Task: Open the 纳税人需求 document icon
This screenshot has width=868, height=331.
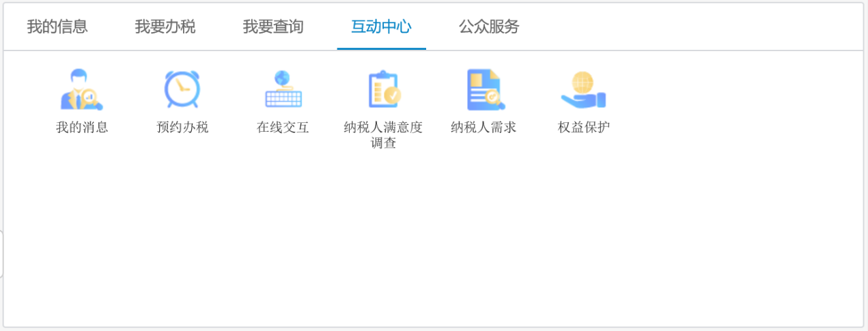Action: pyautogui.click(x=484, y=90)
